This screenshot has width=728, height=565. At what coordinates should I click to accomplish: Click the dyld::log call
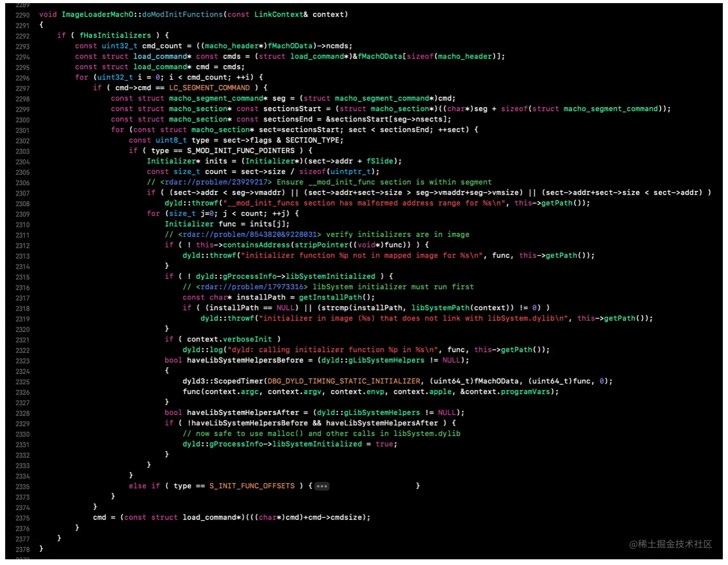(202, 350)
